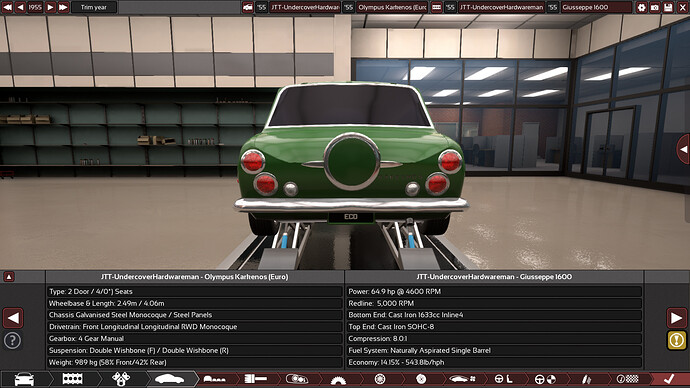Select the brakes disc step icon
Viewport: 690px width, 388px height.
[x=421, y=379]
